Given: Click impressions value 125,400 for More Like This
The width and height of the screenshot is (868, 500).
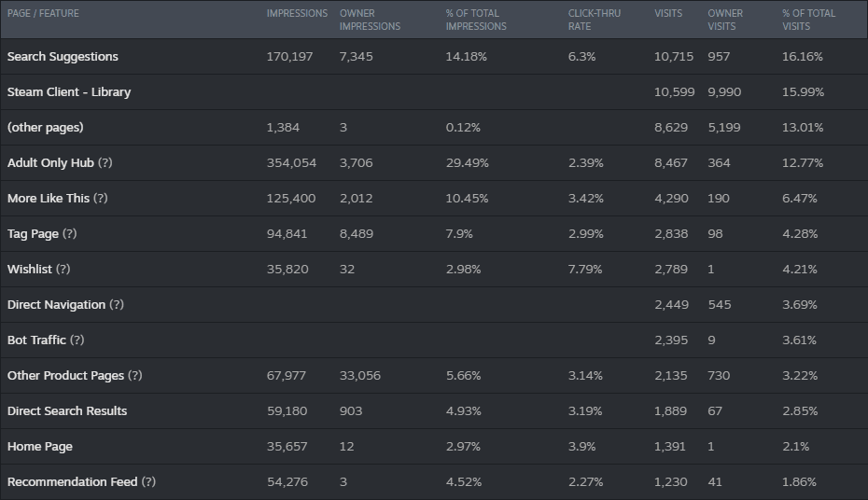Looking at the screenshot, I should pos(291,198).
